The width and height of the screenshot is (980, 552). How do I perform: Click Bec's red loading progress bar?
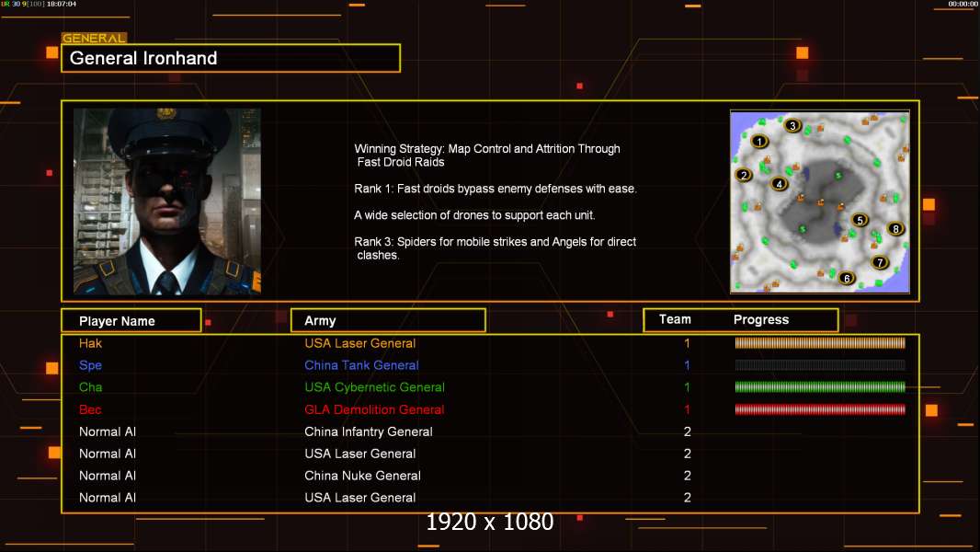pos(820,409)
